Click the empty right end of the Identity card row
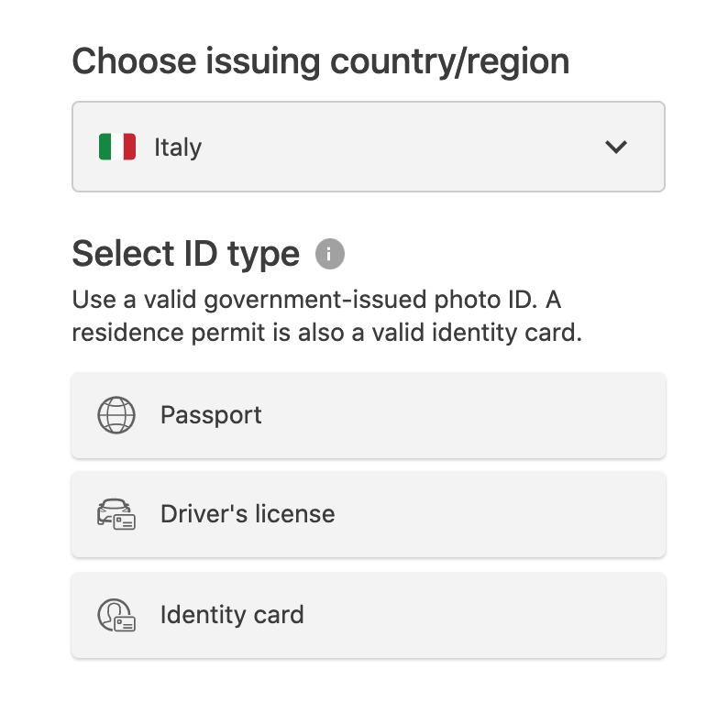The width and height of the screenshot is (728, 713). click(x=605, y=615)
